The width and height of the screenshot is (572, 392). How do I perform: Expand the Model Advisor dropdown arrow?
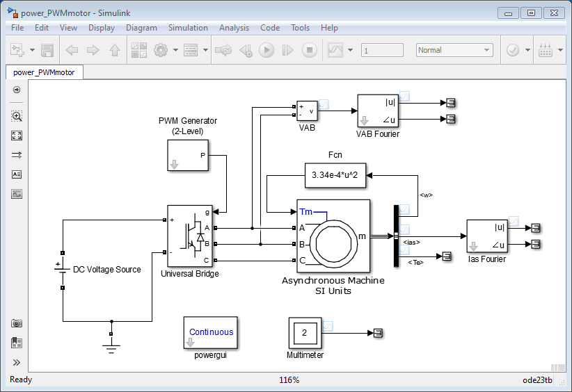point(527,50)
